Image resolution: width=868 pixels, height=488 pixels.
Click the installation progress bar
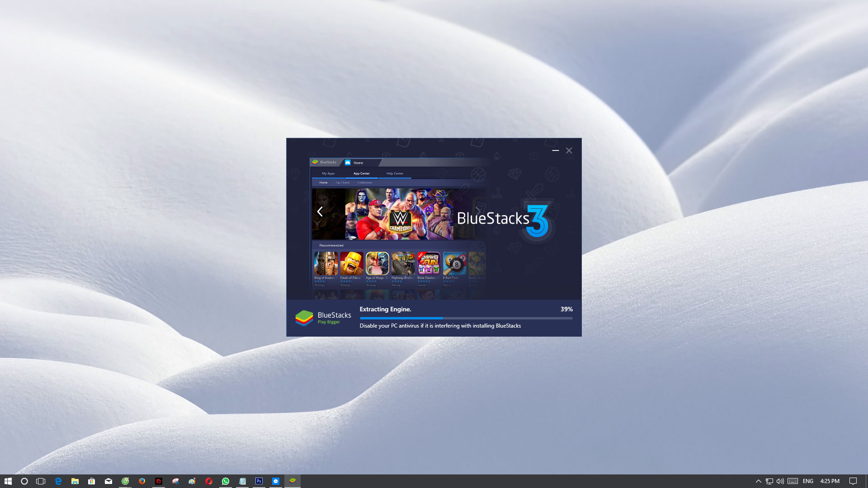point(466,318)
